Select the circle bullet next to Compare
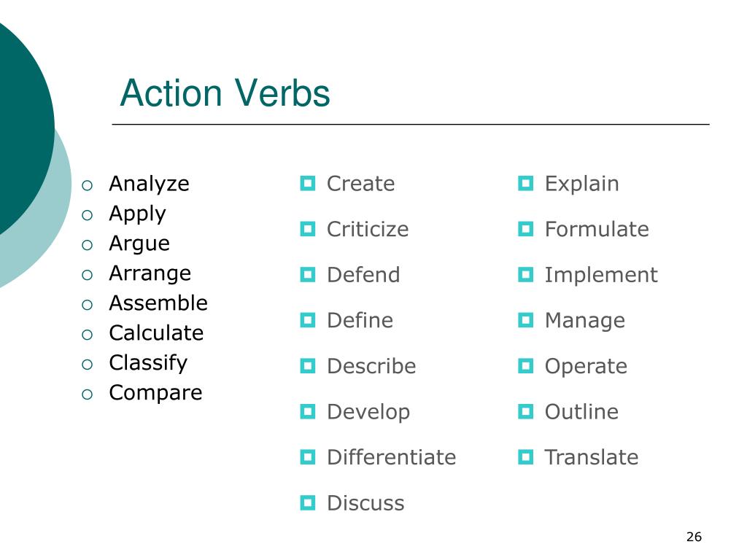Screen dimensions: 747x560 pos(87,394)
